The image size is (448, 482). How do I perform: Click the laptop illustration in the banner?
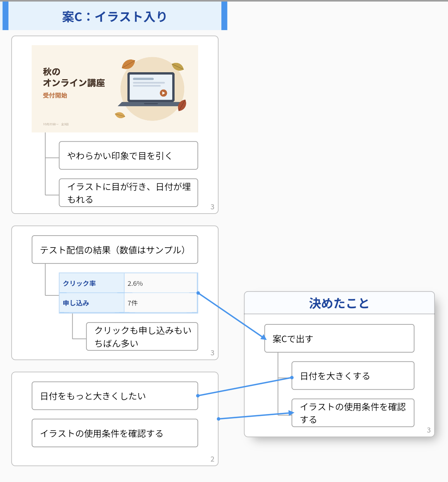pyautogui.click(x=151, y=89)
